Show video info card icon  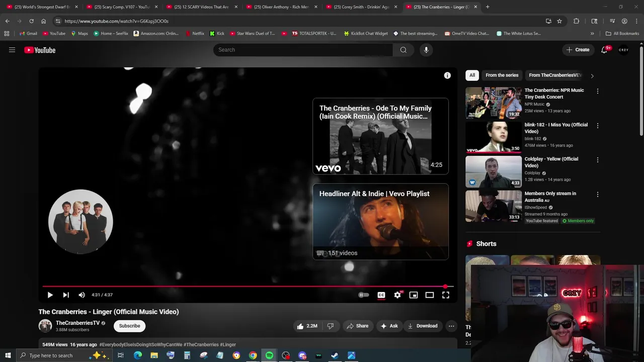447,75
